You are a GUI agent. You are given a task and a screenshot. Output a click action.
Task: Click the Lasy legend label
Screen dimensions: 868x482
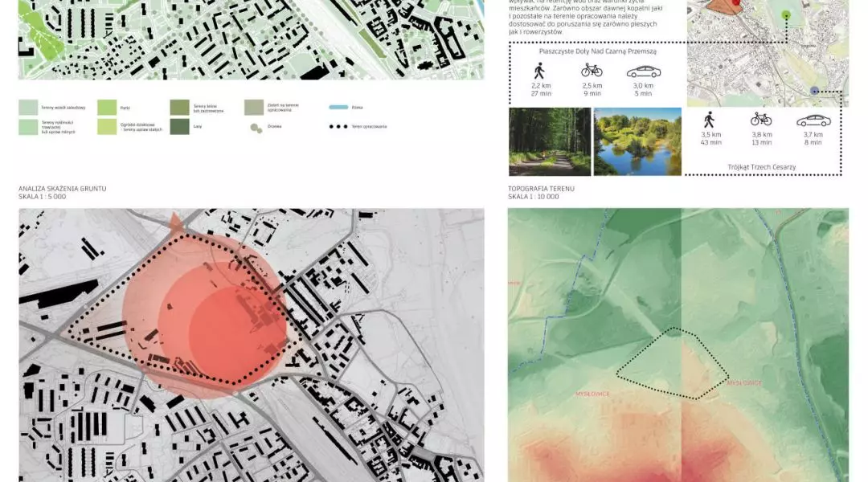coord(198,127)
